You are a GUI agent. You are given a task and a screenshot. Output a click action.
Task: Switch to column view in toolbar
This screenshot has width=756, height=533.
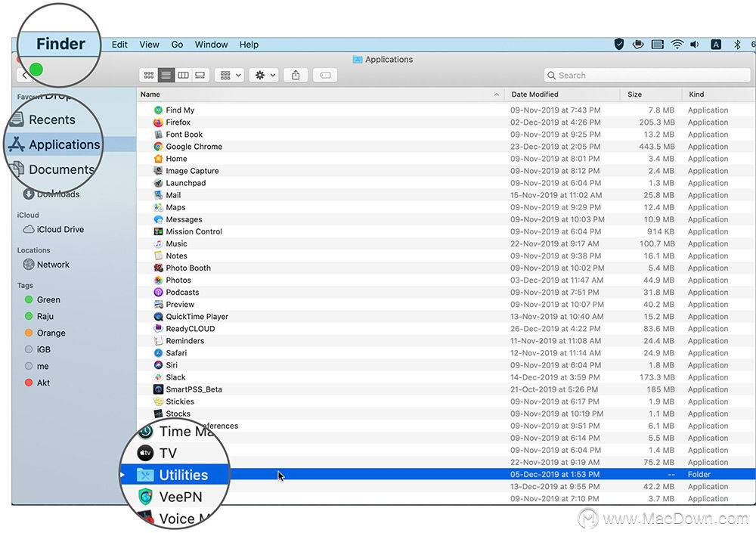tap(183, 76)
